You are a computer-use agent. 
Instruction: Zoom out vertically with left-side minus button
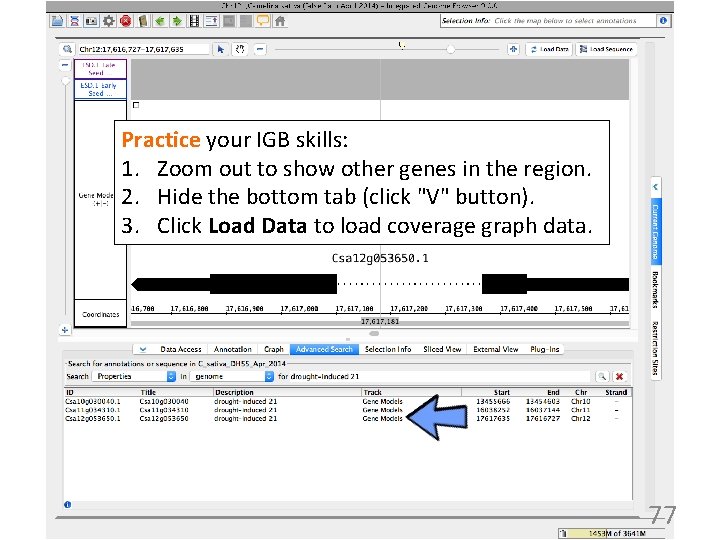(x=65, y=66)
